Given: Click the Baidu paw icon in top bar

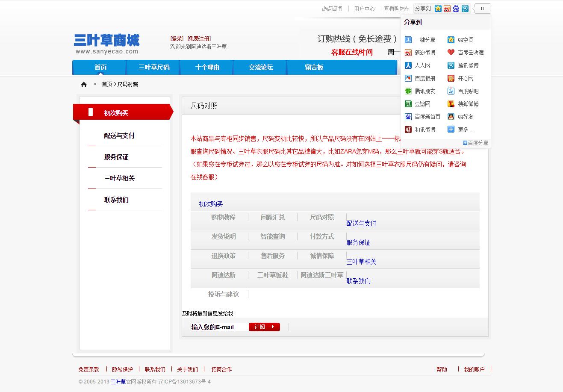Looking at the screenshot, I should (456, 9).
